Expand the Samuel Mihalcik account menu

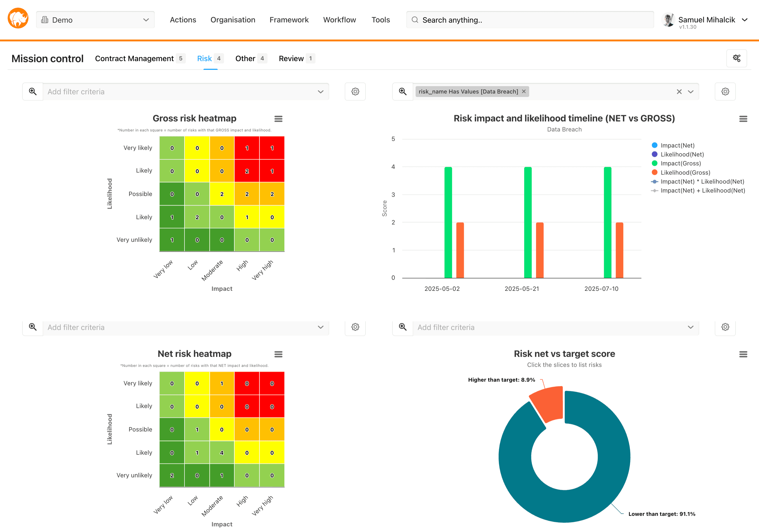pos(745,20)
